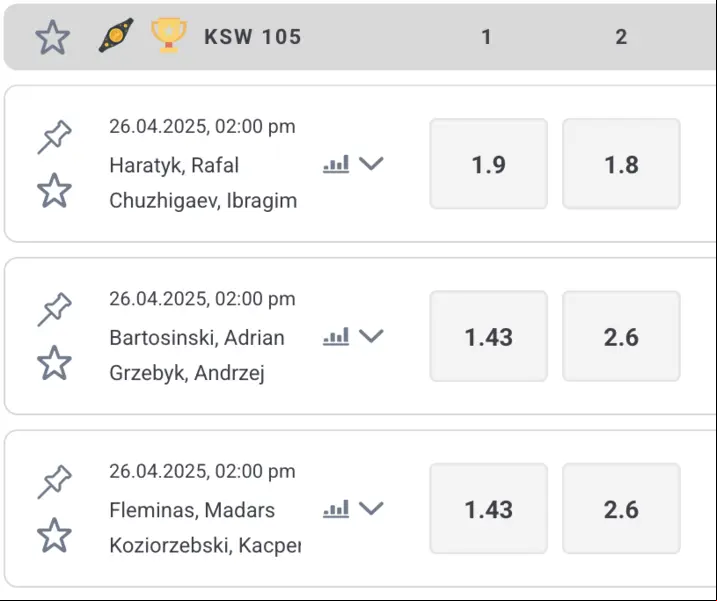Bet on Chuzhigaev at odds 1.8
This screenshot has height=601, width=717.
point(621,164)
